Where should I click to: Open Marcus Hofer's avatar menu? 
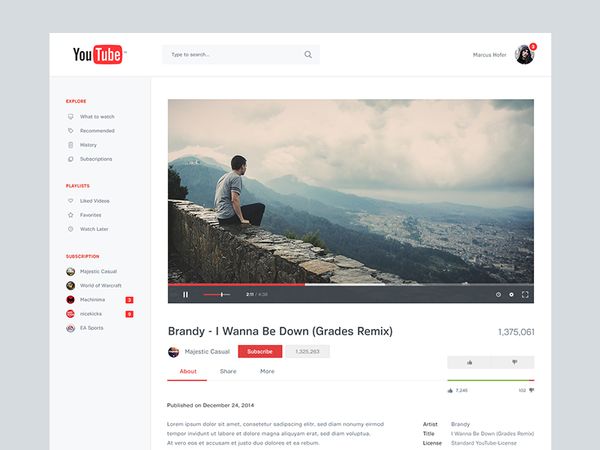524,55
